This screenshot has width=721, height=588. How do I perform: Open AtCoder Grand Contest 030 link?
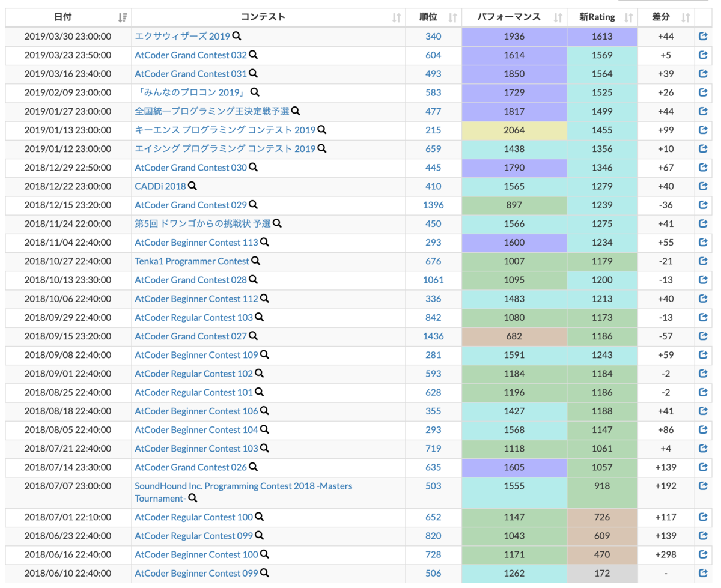point(191,168)
